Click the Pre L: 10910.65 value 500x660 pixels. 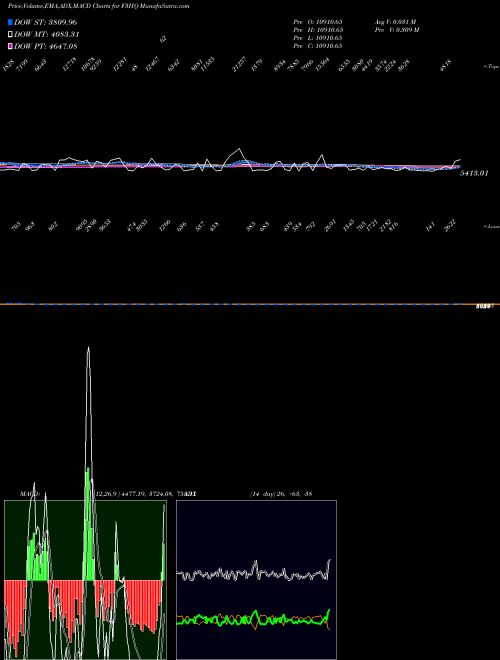(x=318, y=38)
